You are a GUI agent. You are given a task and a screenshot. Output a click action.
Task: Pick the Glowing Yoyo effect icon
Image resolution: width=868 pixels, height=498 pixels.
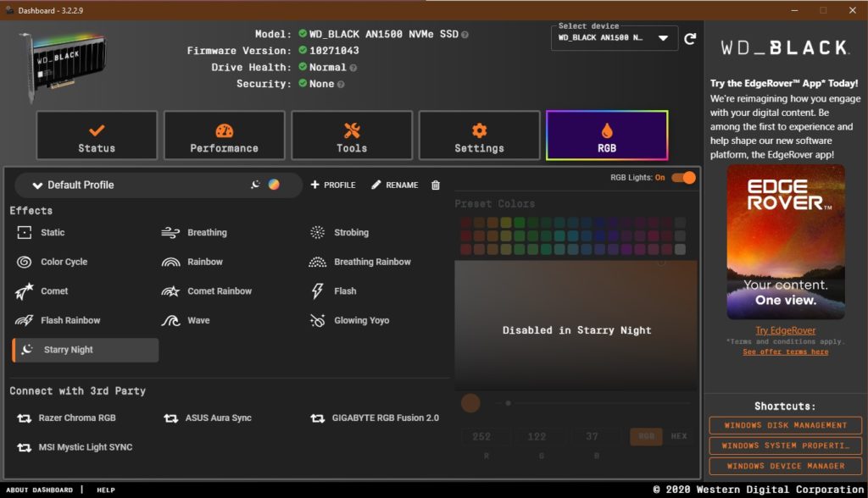317,320
